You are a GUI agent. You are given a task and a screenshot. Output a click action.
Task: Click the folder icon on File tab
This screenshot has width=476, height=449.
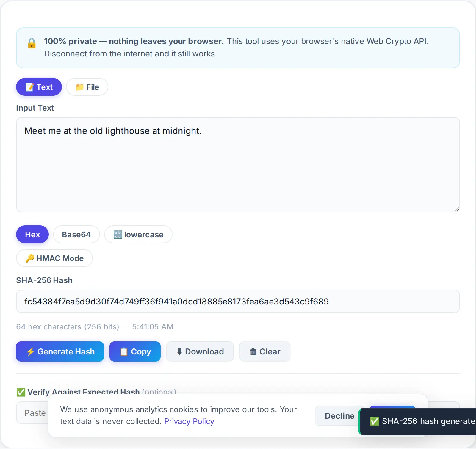(x=79, y=87)
